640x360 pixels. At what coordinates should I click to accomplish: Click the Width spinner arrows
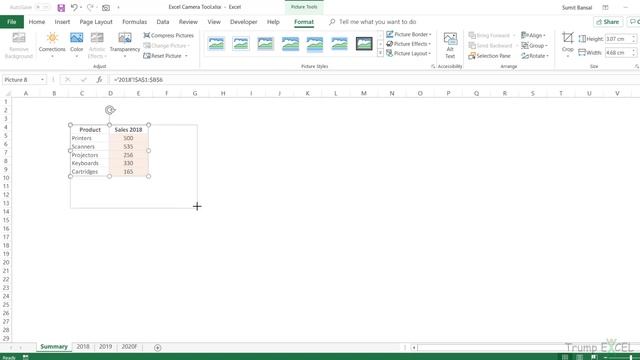(x=633, y=53)
